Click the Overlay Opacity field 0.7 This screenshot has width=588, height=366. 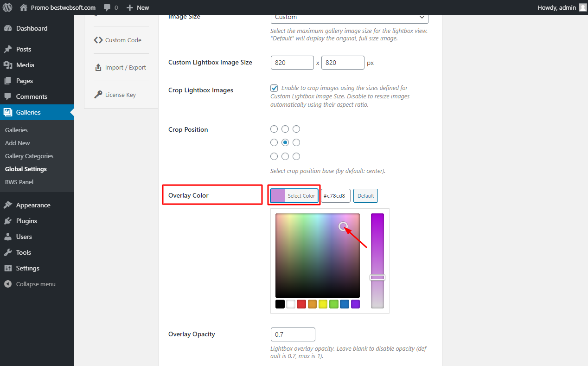293,334
